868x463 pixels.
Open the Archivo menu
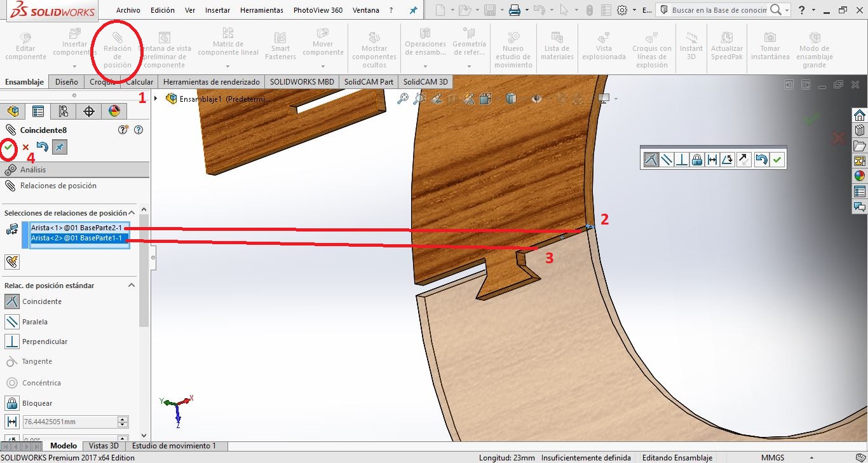point(128,10)
